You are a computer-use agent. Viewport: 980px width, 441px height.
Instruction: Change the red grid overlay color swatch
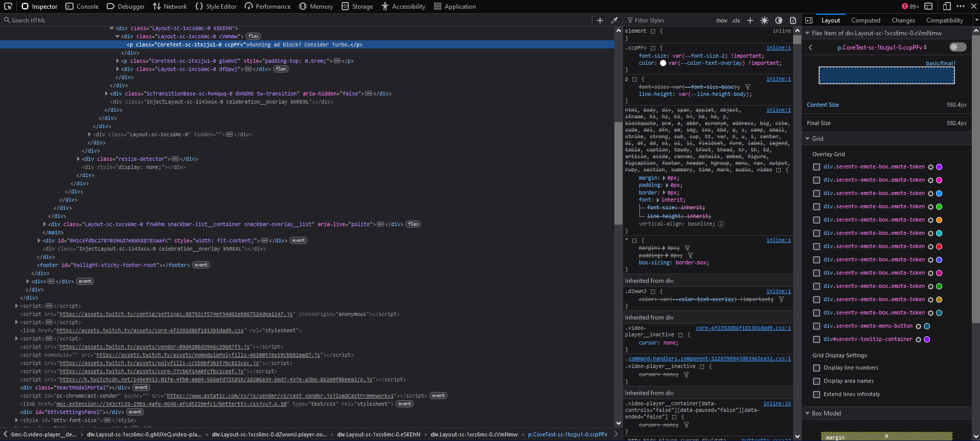click(x=939, y=247)
